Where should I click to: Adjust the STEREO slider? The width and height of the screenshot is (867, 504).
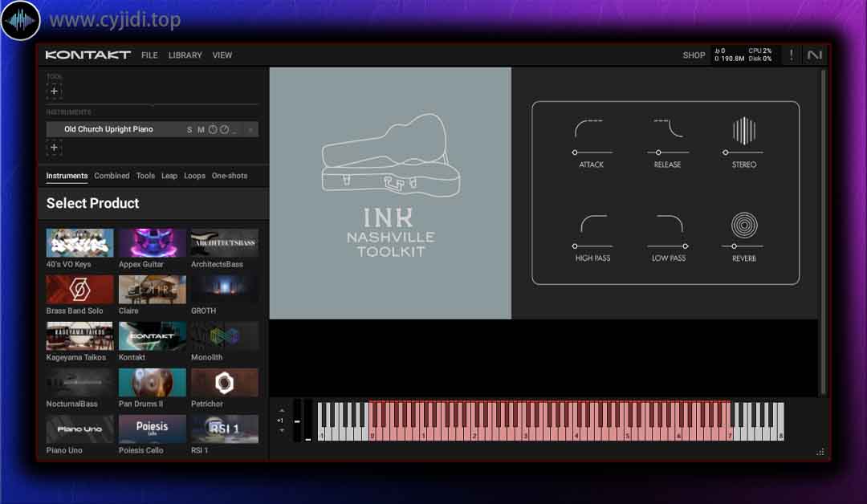point(743,152)
